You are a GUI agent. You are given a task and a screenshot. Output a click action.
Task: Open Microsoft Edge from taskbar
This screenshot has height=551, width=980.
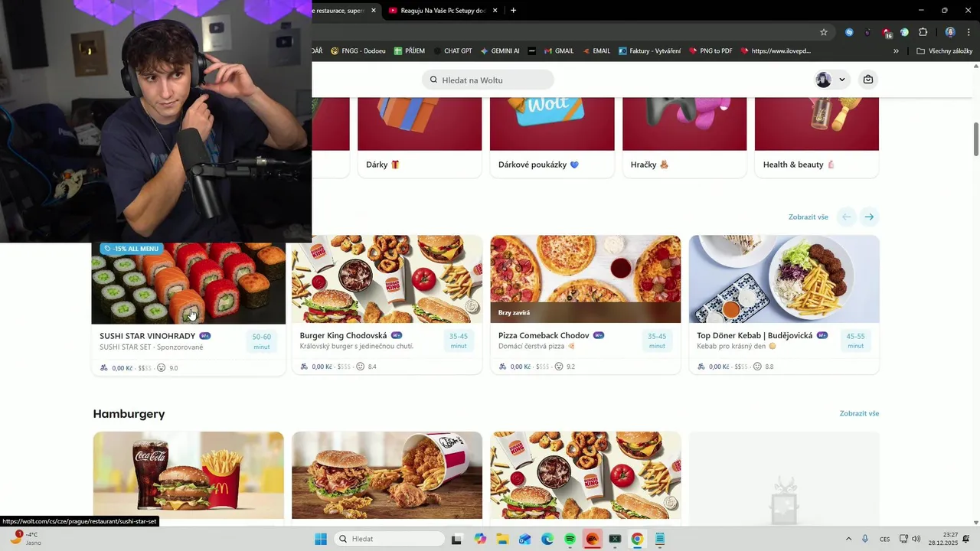(547, 539)
